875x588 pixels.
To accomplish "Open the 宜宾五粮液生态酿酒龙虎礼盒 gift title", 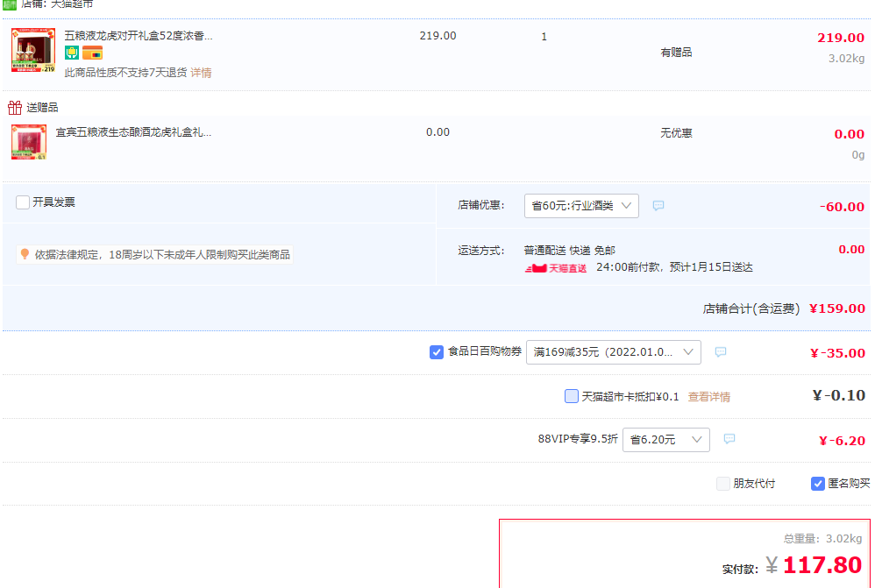I will pos(133,132).
